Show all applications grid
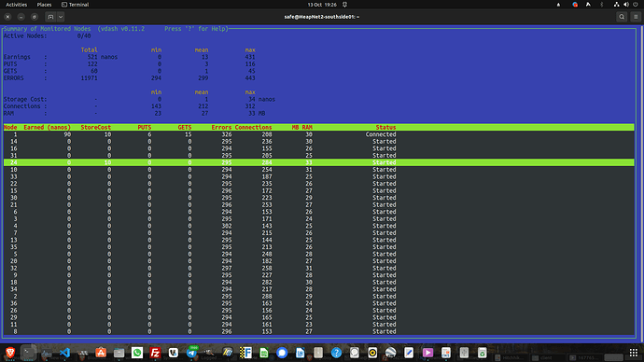 click(x=634, y=353)
